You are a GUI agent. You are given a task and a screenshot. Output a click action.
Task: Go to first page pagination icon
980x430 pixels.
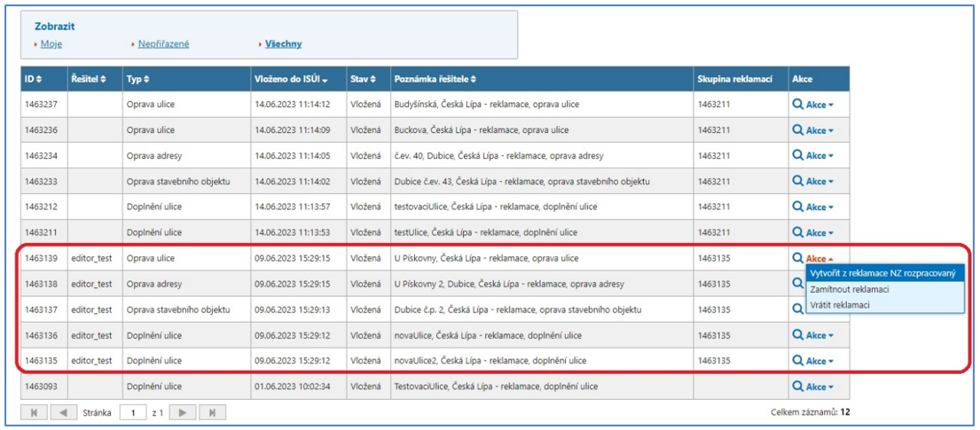tap(34, 412)
